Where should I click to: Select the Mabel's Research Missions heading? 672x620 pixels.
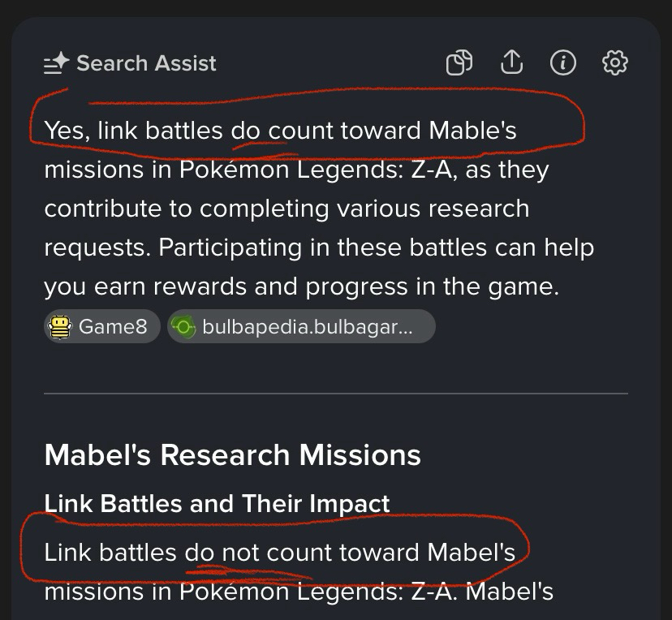[232, 454]
